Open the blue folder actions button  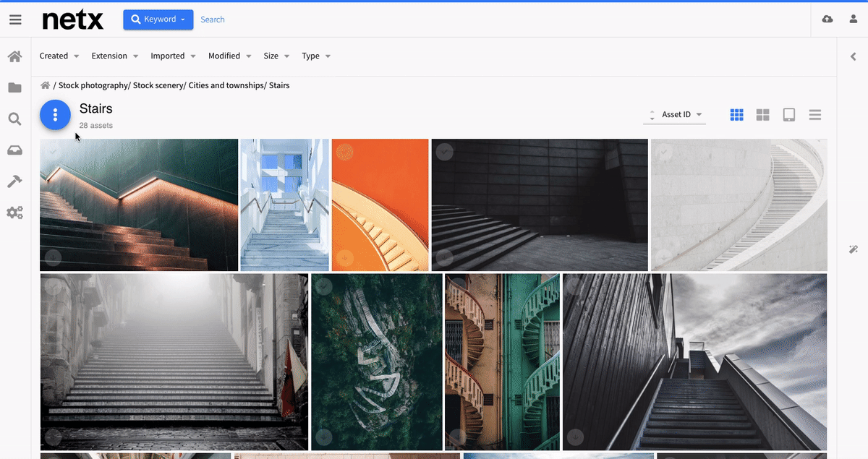[x=55, y=116]
